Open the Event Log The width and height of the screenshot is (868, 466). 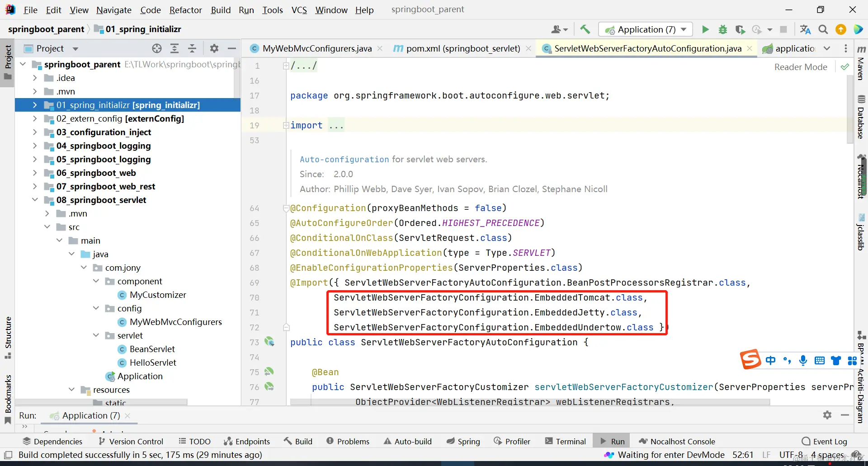[x=825, y=441]
